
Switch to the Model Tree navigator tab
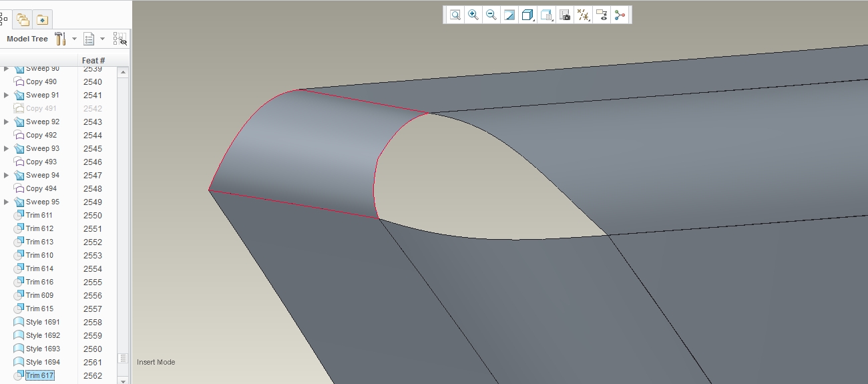[3, 19]
